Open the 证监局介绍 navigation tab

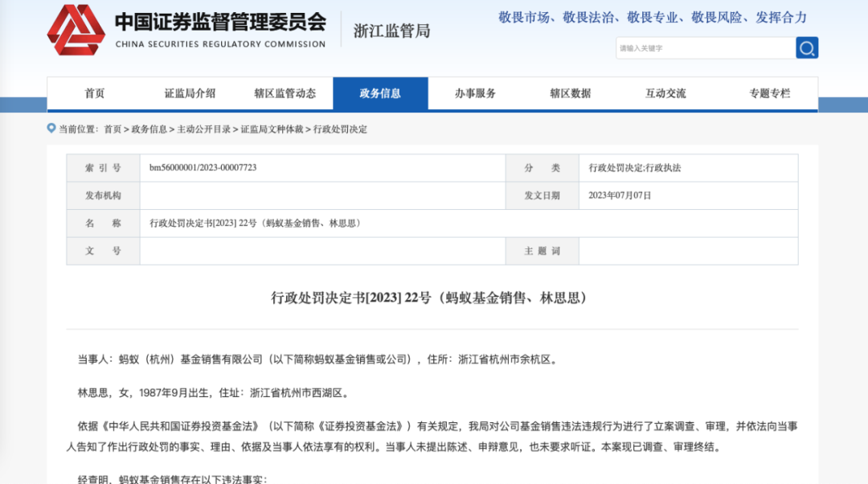point(190,93)
